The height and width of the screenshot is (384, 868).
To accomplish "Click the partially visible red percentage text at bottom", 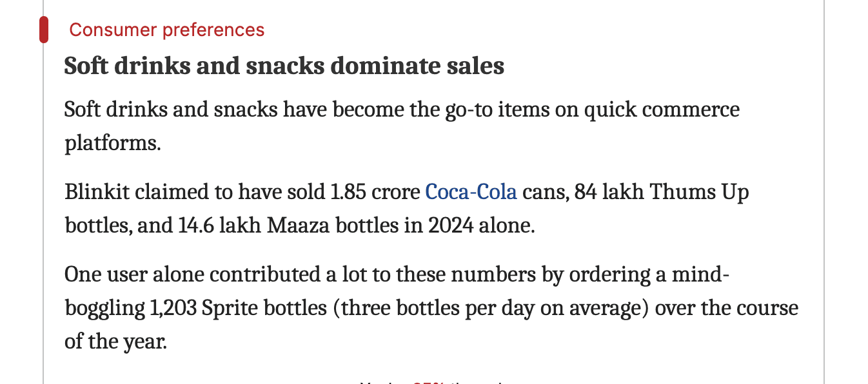I will [x=428, y=381].
